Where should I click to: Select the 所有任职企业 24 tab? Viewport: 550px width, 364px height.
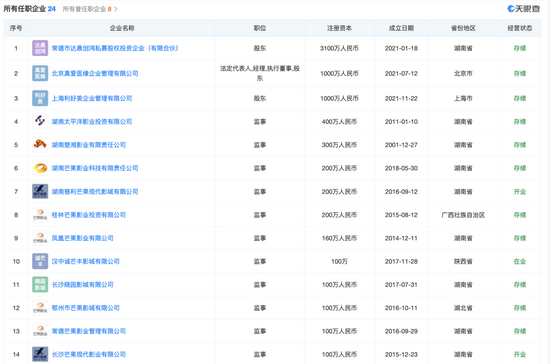29,9
